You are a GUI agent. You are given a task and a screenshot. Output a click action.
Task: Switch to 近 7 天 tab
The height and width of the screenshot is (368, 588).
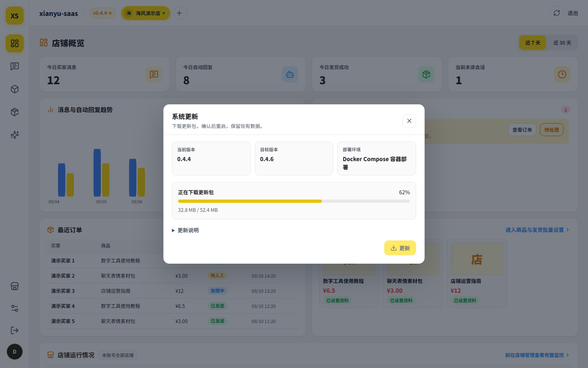click(532, 43)
